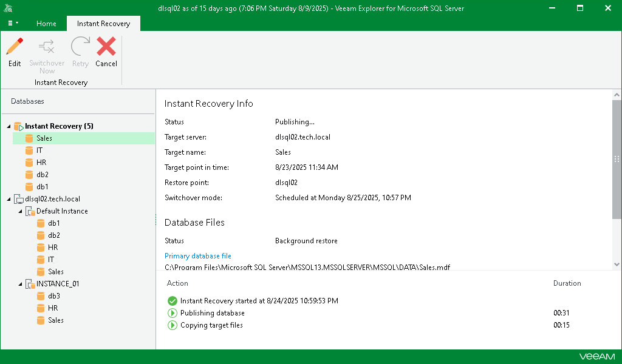
Task: Click the Copying target files action row
Action: pos(211,325)
